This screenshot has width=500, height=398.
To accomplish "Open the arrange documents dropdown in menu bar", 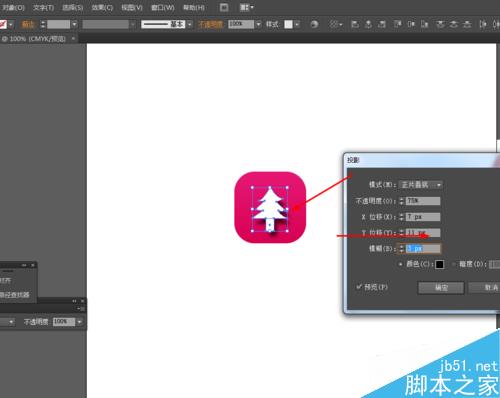I will point(247,7).
